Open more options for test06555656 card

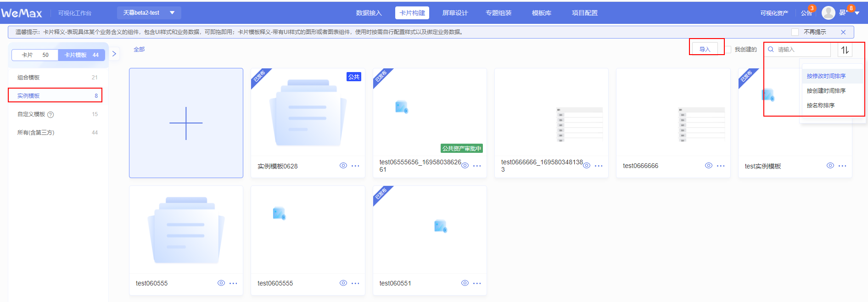click(477, 166)
